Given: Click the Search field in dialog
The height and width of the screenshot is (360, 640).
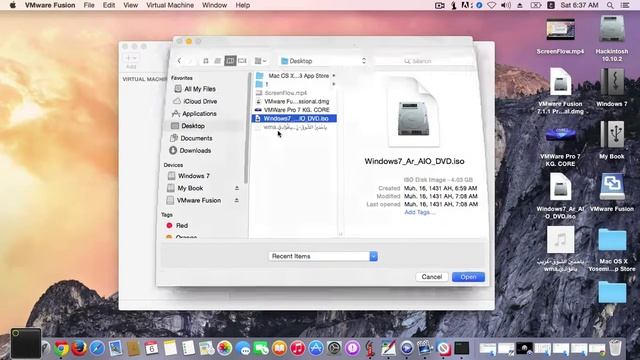Looking at the screenshot, I should [x=422, y=61].
